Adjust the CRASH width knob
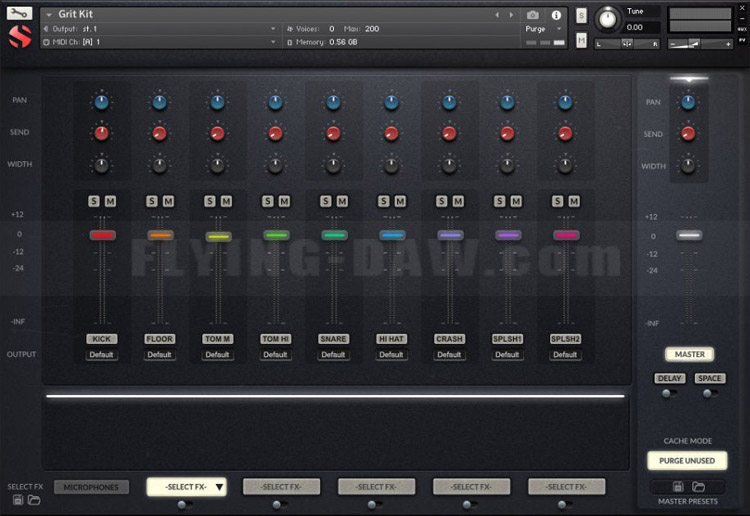The width and height of the screenshot is (750, 516). point(449,165)
